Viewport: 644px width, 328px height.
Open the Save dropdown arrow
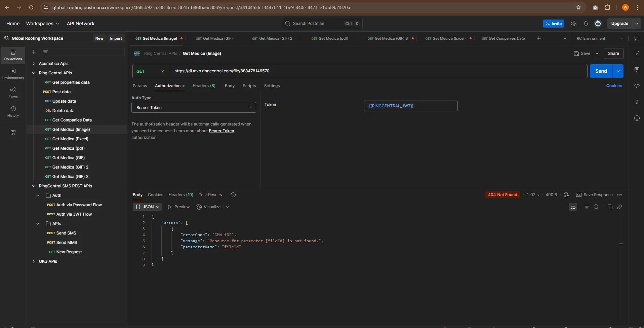(597, 53)
